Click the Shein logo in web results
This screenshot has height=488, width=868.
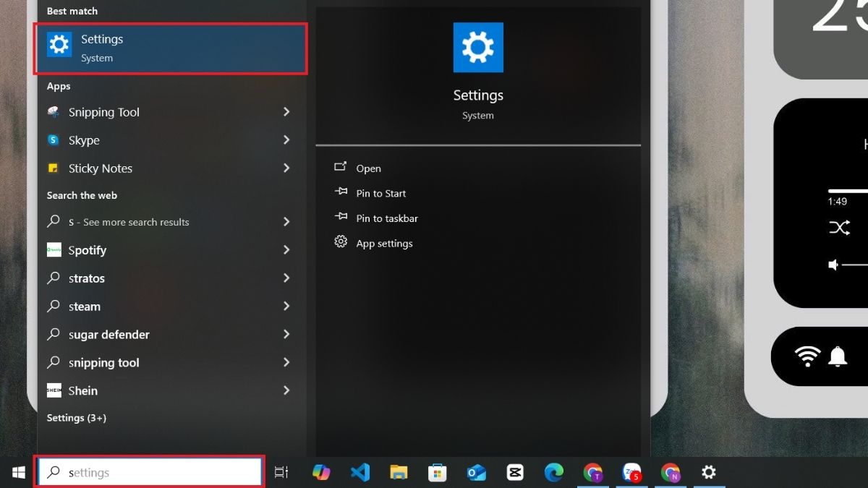(x=54, y=390)
